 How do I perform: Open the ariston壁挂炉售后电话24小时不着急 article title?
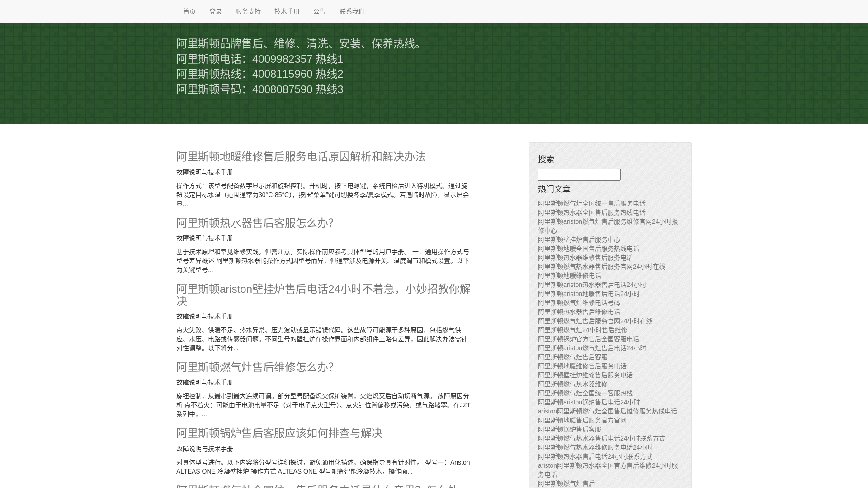[323, 295]
